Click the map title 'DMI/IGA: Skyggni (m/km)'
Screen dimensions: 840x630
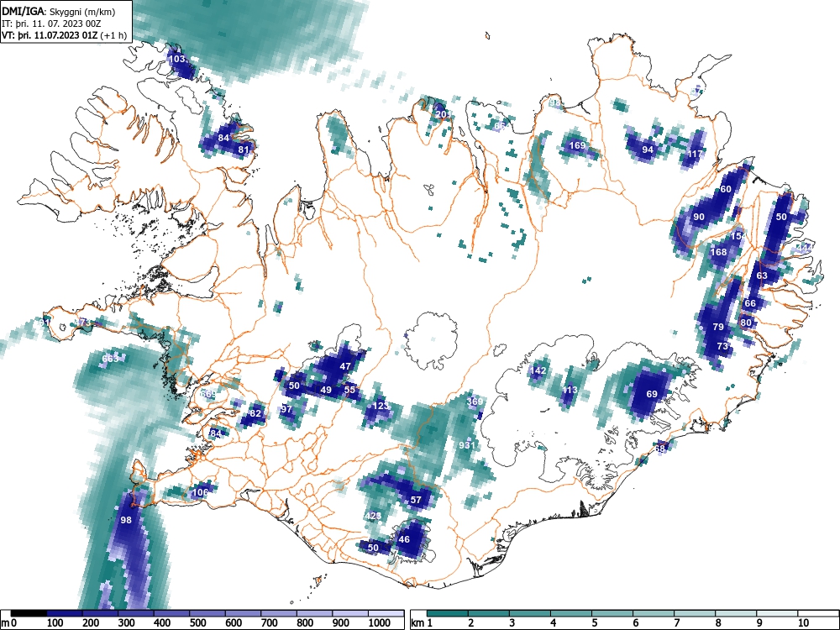point(59,12)
